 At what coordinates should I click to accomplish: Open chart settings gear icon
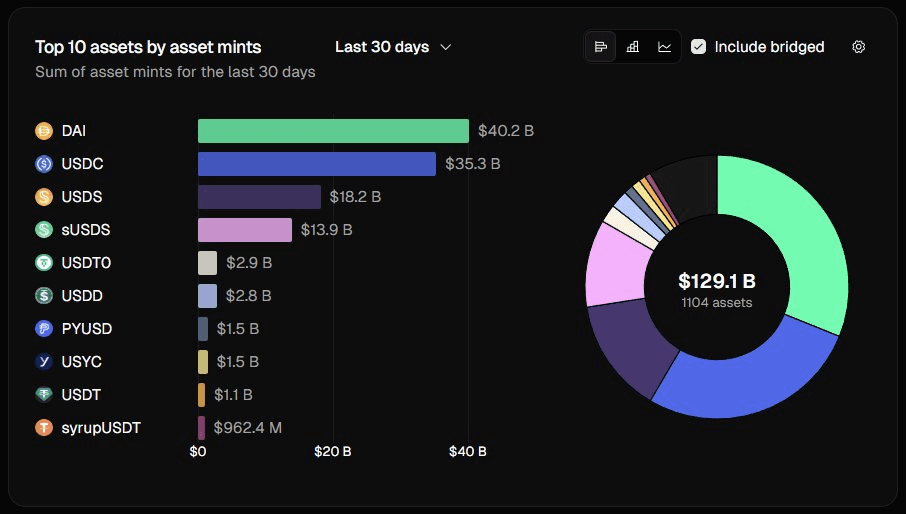click(858, 47)
